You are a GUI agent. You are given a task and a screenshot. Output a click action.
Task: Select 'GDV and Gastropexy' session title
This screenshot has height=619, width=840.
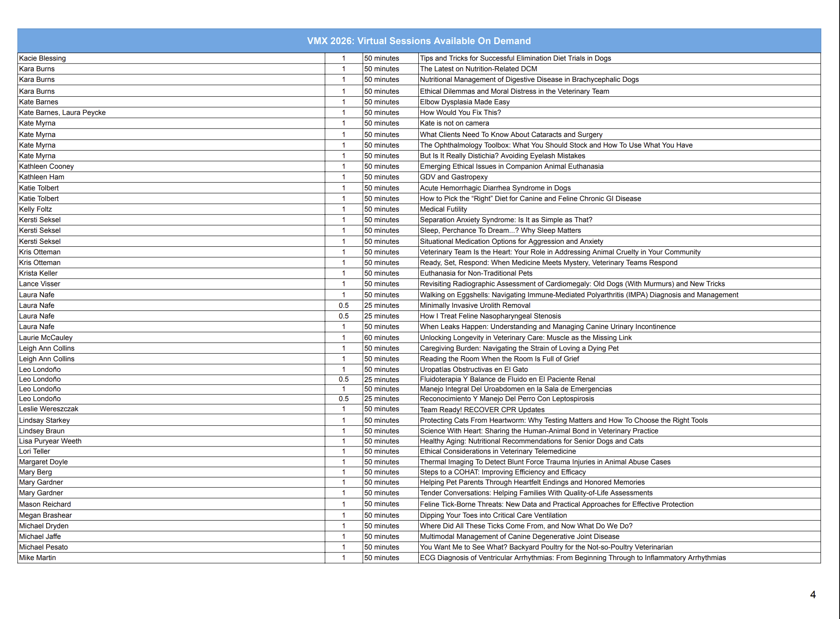tap(454, 177)
